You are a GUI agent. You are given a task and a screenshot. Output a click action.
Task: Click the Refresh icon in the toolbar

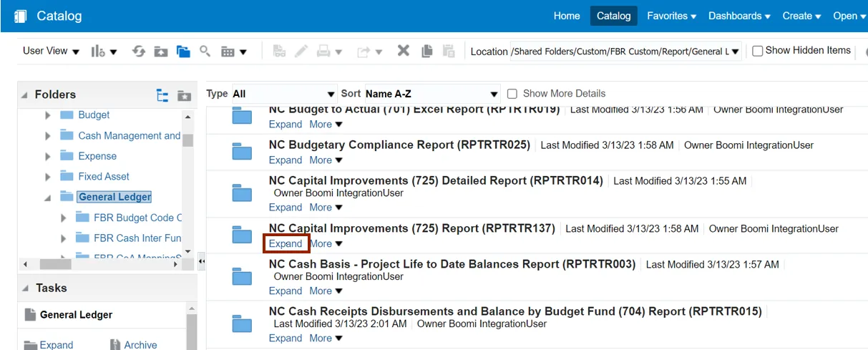click(x=139, y=51)
